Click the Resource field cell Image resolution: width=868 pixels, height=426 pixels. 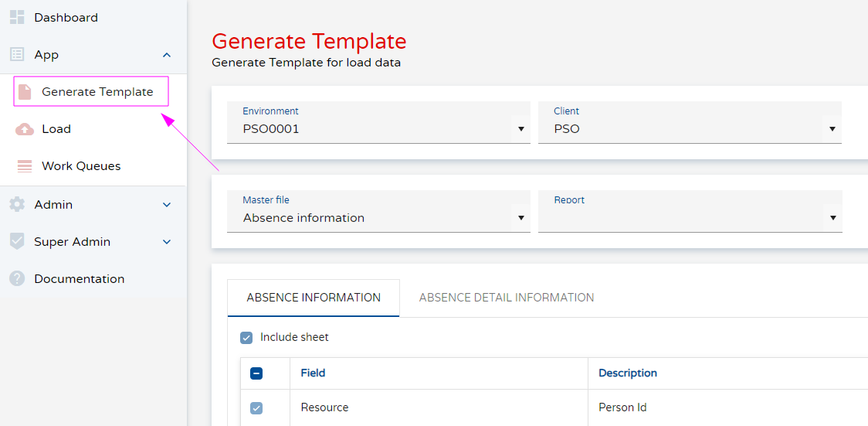tap(439, 407)
